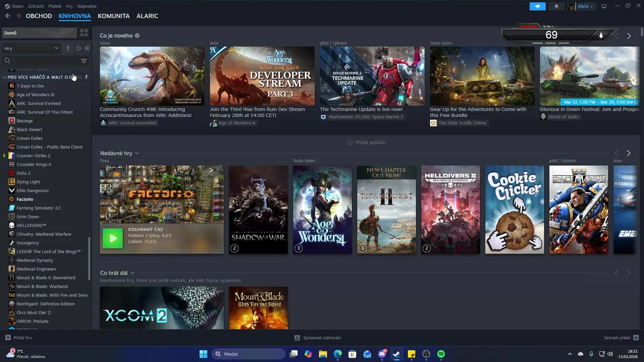Switch to Big Picture mode monitor icon

[x=604, y=6]
